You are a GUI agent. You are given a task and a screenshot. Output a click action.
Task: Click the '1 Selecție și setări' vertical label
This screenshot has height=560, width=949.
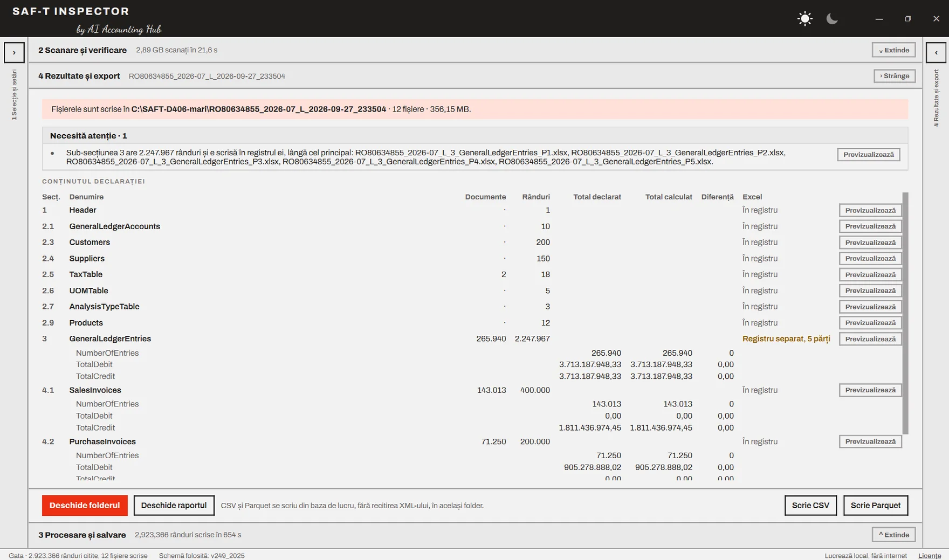click(14, 95)
